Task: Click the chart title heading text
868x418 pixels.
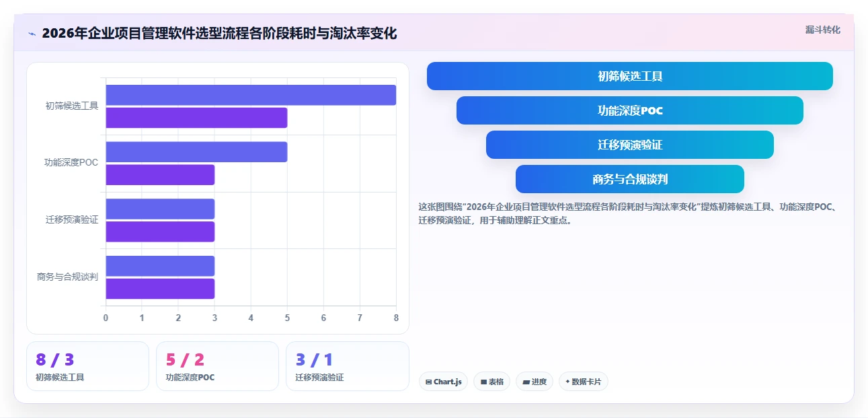Action: click(219, 33)
